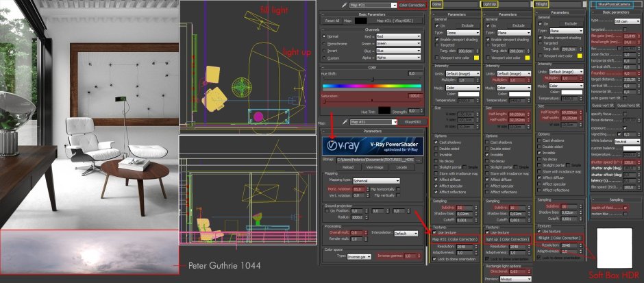Click the Dome light Subdivs spinner arrows
Screen dimensions: 644x283
(476, 208)
